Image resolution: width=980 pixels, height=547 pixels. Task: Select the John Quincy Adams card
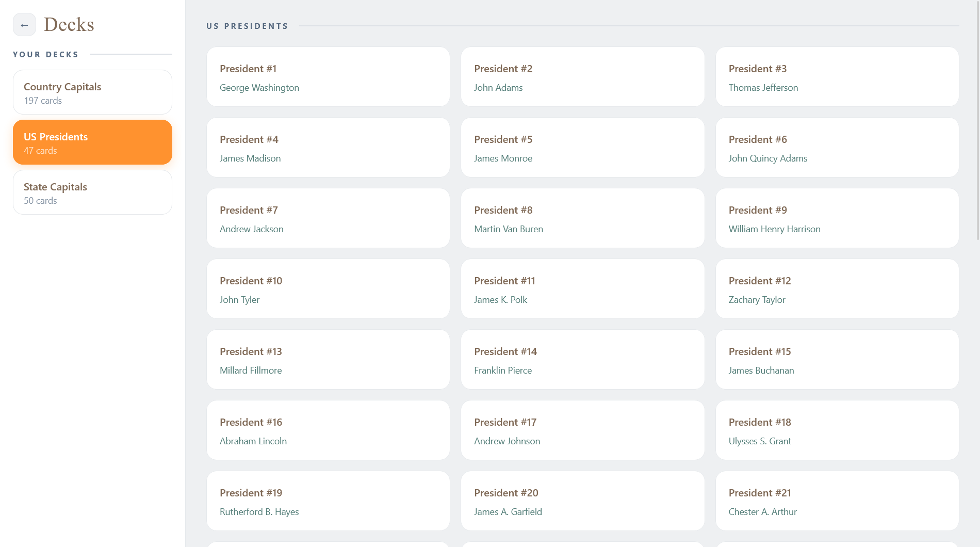pyautogui.click(x=837, y=148)
